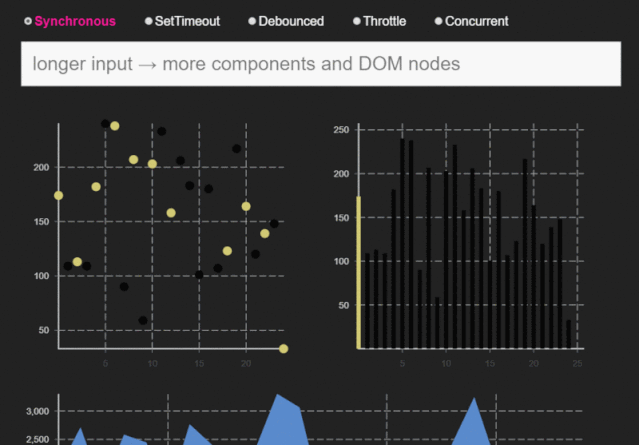Click the '3,000' label on area chart
Screen dimensions: 639x445
coord(38,412)
